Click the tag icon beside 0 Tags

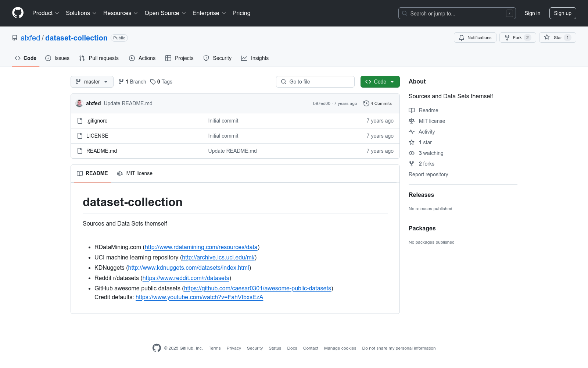tap(153, 82)
